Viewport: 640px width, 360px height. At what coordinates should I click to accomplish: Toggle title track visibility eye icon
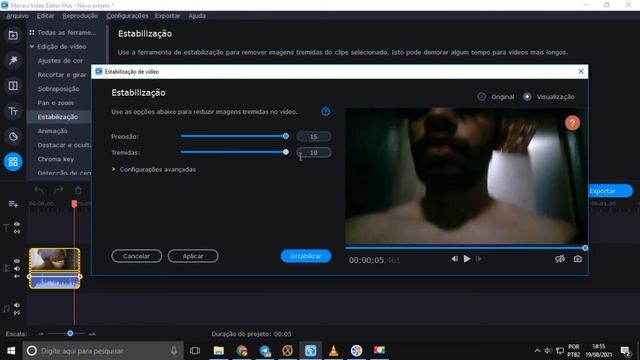[x=17, y=224]
